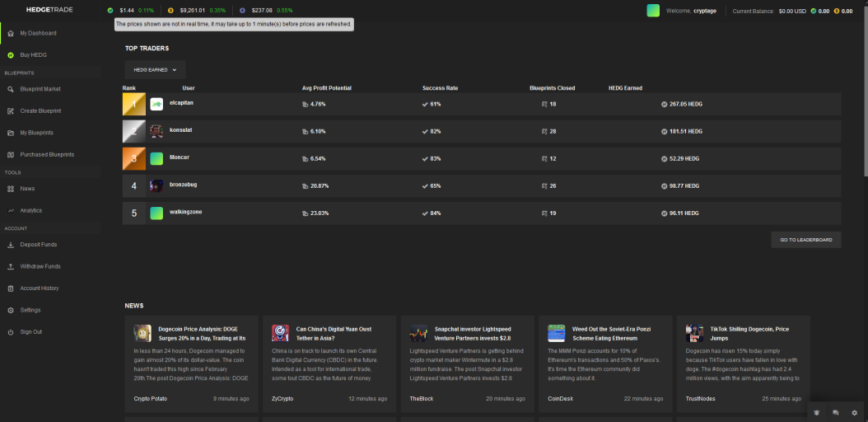Screen dimensions: 868x422
Task: Click the bug report icon at bottom right
Action: 816,413
